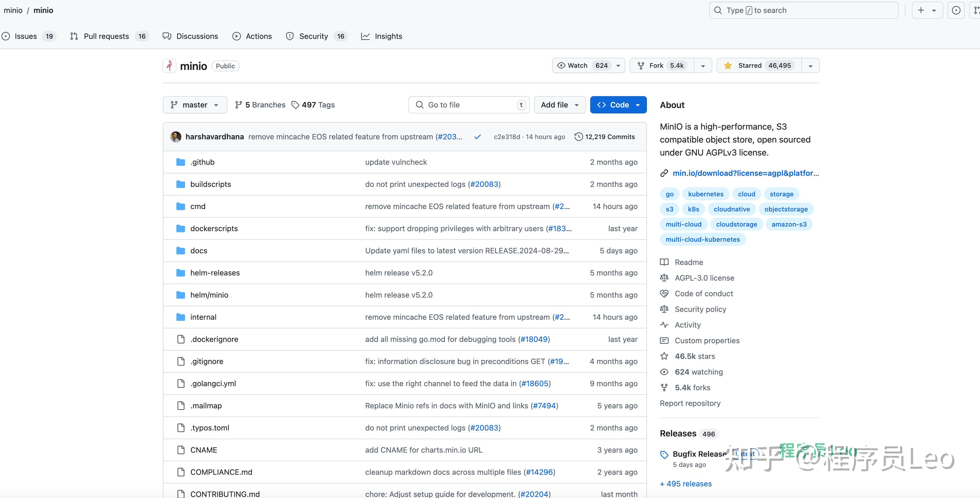Open the Add file dropdown
Viewport: 980px width, 498px height.
tap(559, 105)
